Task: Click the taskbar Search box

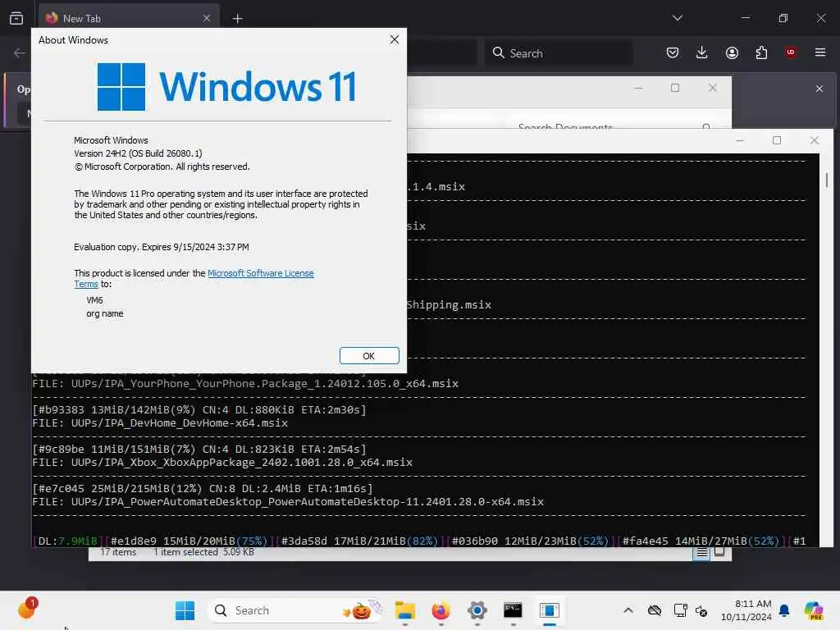Action: click(294, 610)
